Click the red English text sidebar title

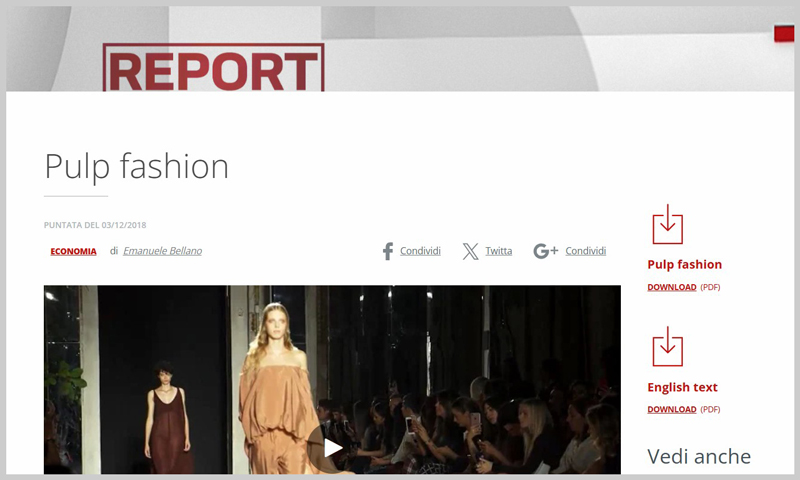coord(683,387)
